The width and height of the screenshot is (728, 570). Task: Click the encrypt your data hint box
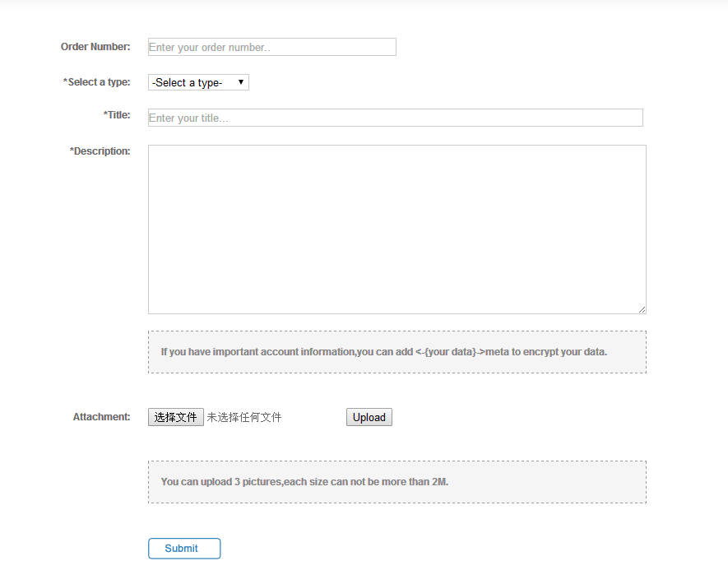397,352
